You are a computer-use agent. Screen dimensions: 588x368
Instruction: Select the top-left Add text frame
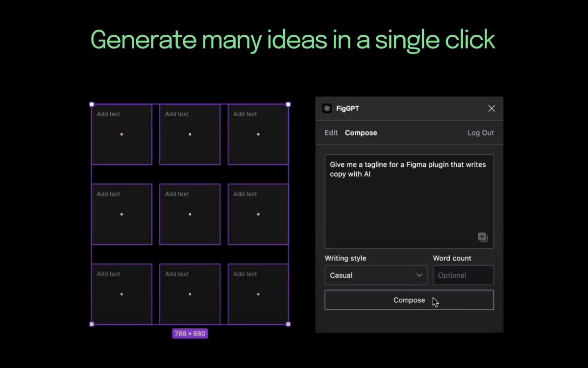[x=122, y=147]
